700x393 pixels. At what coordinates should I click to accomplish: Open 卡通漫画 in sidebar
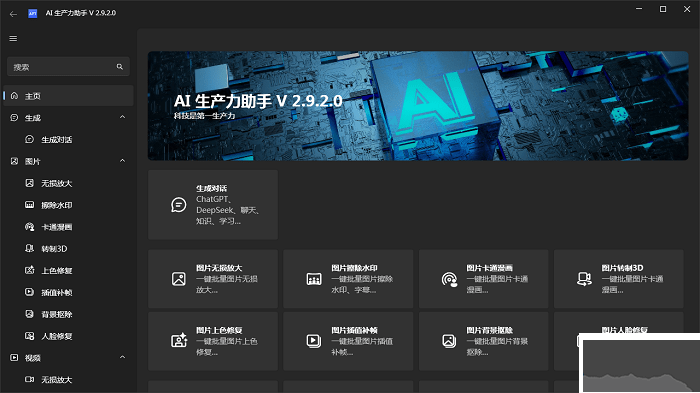pos(68,227)
